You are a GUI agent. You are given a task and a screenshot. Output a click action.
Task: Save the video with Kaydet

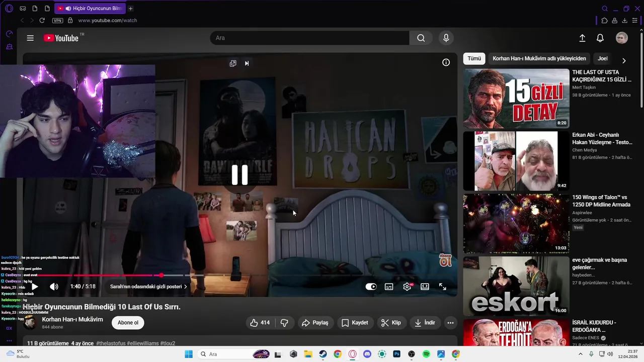click(x=355, y=323)
